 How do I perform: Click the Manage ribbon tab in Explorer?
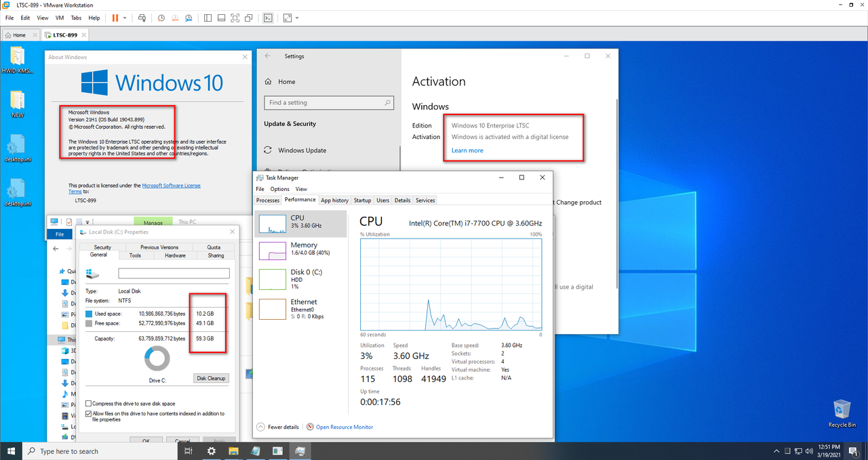click(x=153, y=222)
